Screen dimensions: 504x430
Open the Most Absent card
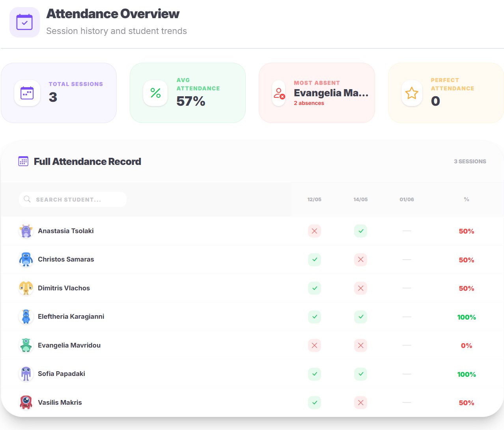coord(317,93)
